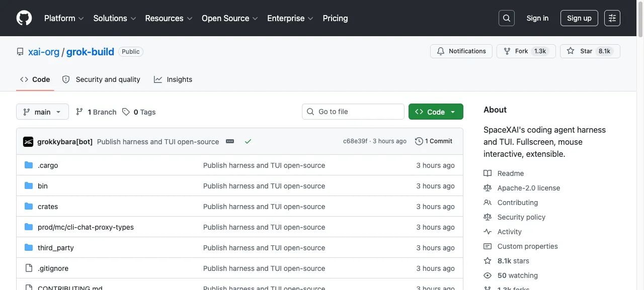
Task: Switch to the Insights tab
Action: point(173,79)
